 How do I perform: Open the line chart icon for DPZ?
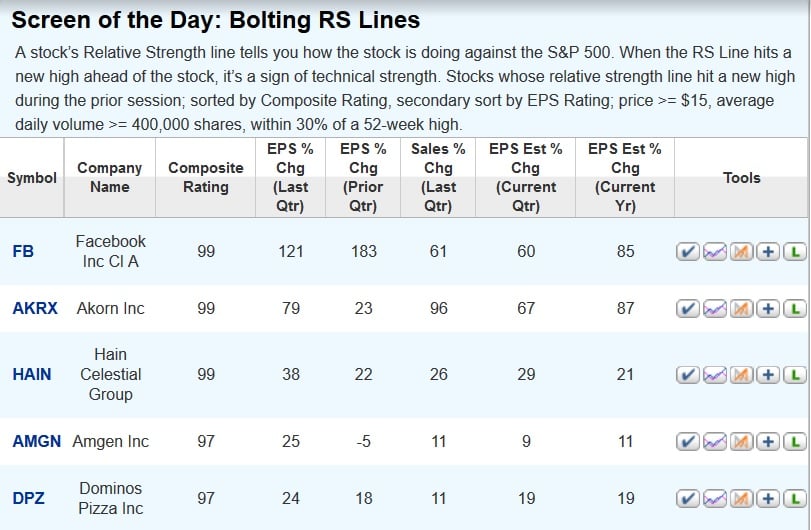pos(714,498)
